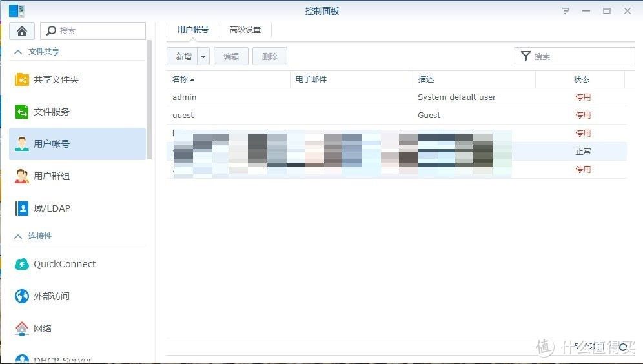The width and height of the screenshot is (643, 364).
Task: Open Domain/LDAP (域/LDAP) icon
Action: tap(23, 208)
